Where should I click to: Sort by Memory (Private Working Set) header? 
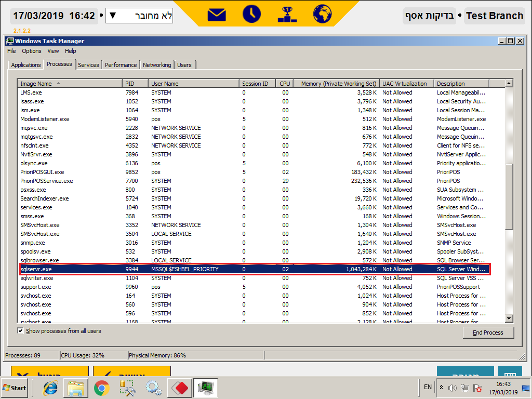(x=336, y=84)
